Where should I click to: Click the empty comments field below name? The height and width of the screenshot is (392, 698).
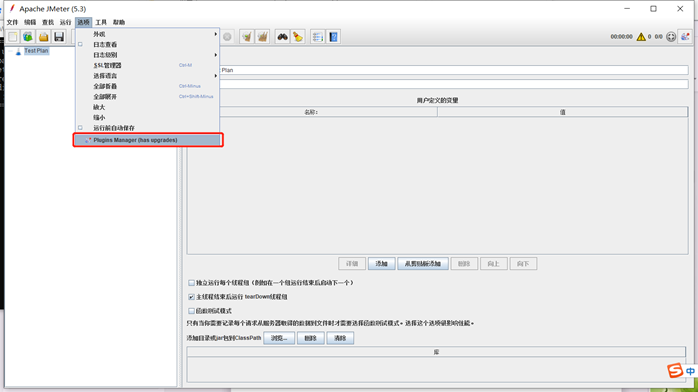pos(454,84)
